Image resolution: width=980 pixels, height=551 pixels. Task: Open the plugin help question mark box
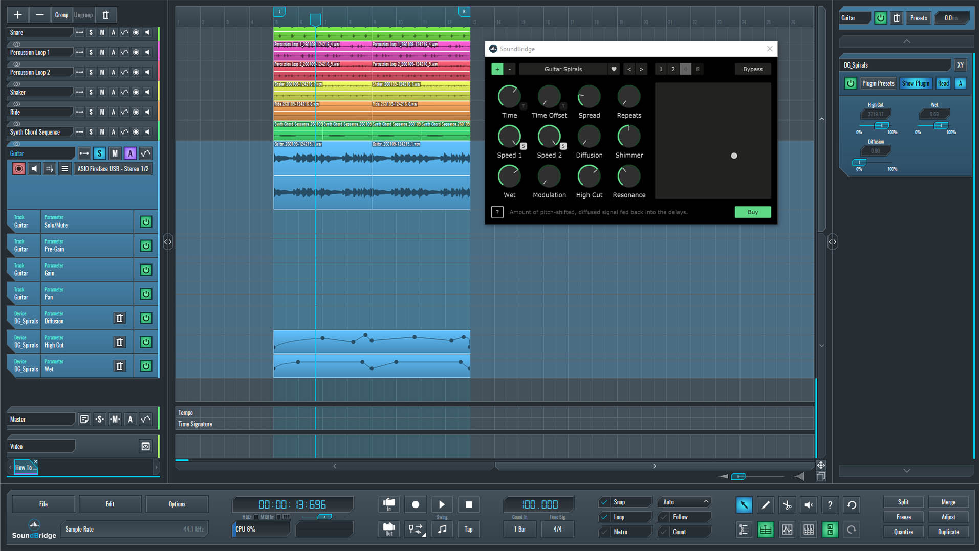[x=497, y=212]
